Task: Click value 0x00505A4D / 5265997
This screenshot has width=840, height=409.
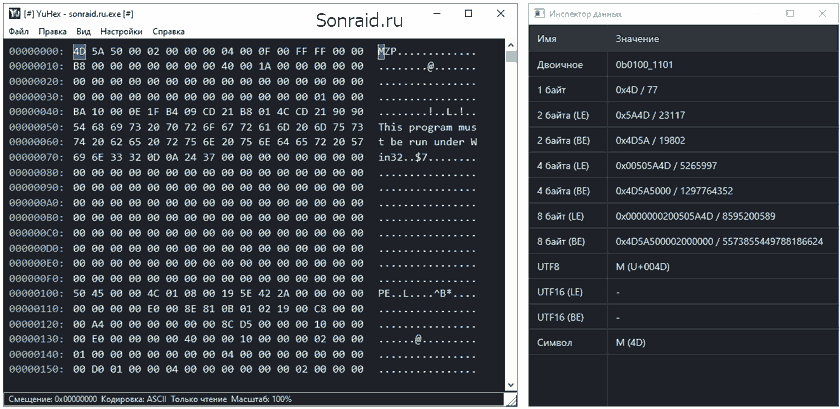Action: pyautogui.click(x=666, y=166)
